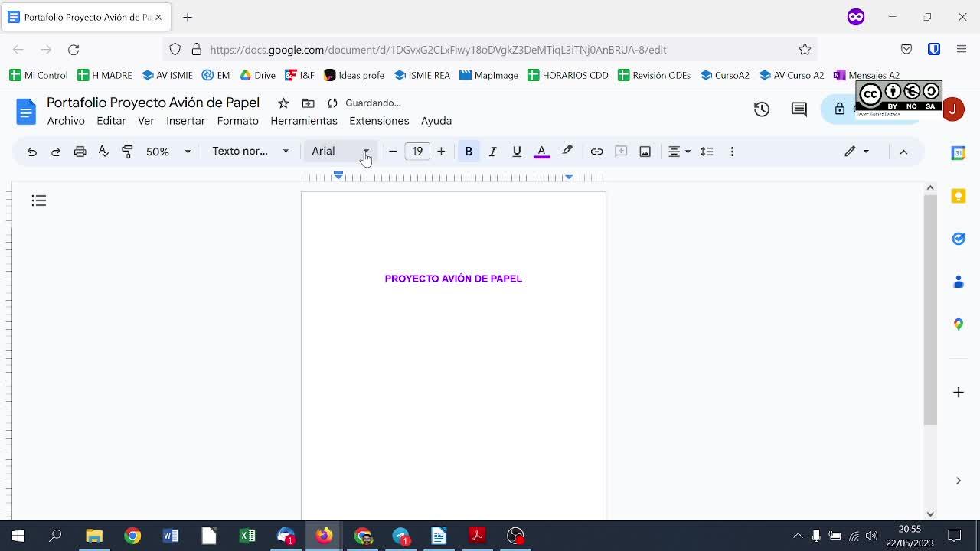Open the version history clock icon

pyautogui.click(x=761, y=109)
